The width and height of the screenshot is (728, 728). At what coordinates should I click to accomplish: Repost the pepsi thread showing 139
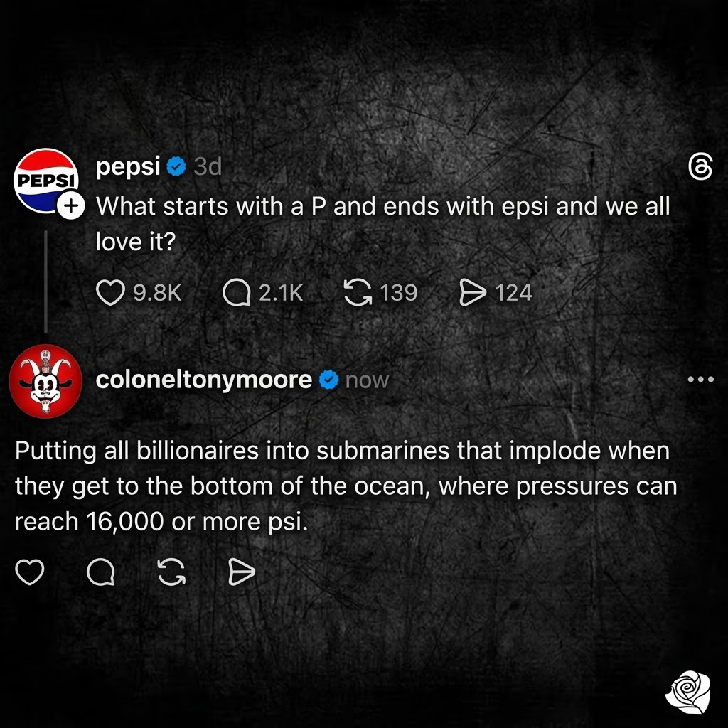pyautogui.click(x=358, y=292)
